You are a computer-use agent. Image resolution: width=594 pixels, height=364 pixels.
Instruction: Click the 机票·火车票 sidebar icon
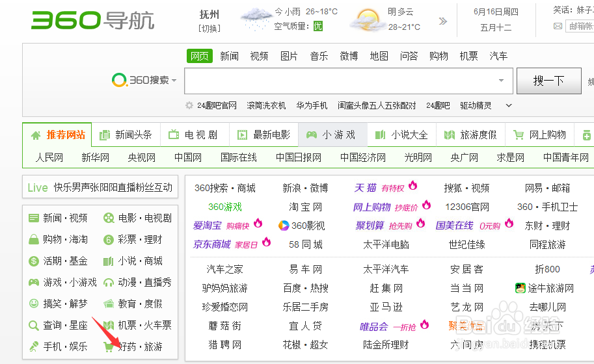[x=109, y=325]
